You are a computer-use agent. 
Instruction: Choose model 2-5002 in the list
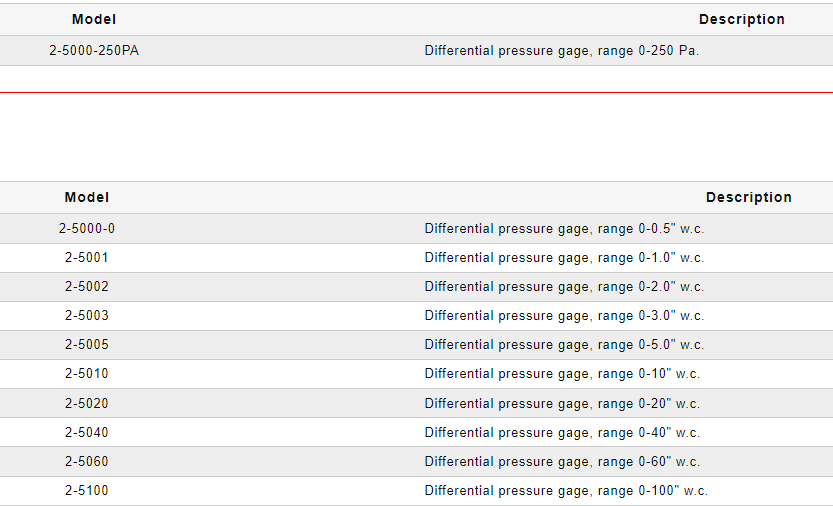pos(87,286)
